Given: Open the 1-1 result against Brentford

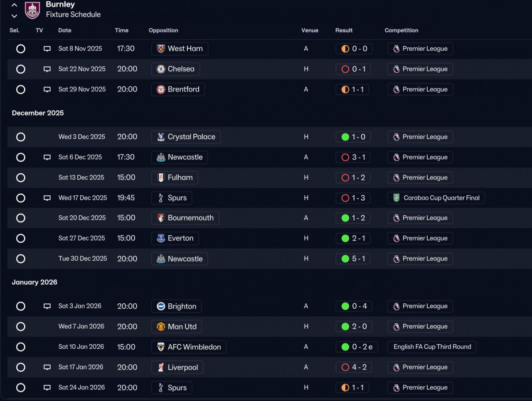Looking at the screenshot, I should [x=352, y=89].
